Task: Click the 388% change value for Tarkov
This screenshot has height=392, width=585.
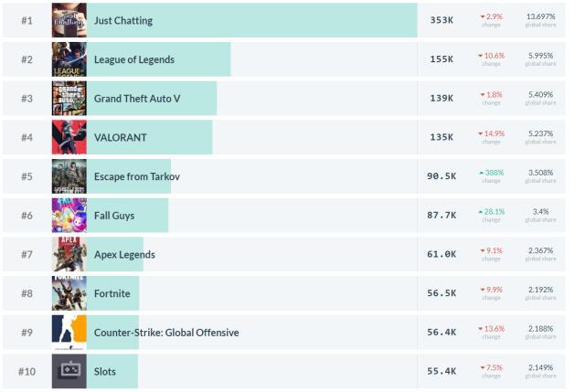Action: 492,173
